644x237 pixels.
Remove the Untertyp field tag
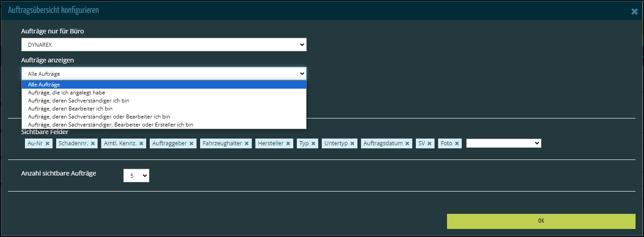(x=352, y=143)
